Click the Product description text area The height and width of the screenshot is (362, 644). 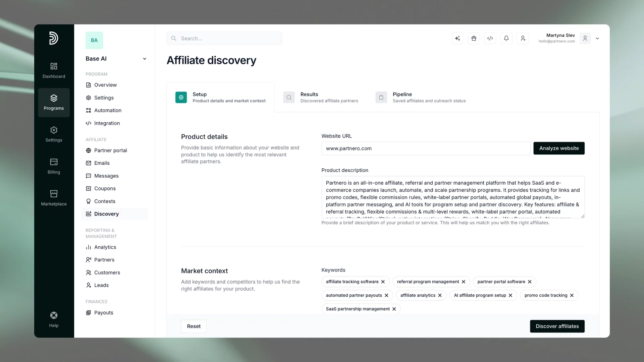[453, 197]
